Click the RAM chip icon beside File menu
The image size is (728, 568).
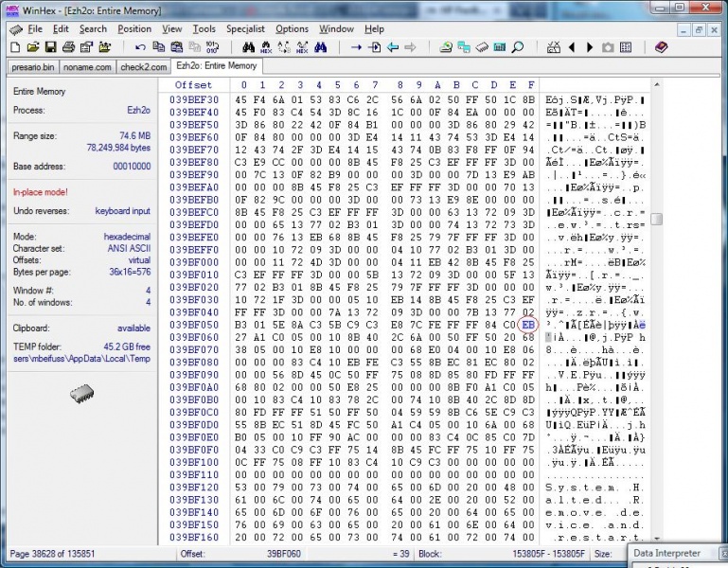tap(16, 29)
